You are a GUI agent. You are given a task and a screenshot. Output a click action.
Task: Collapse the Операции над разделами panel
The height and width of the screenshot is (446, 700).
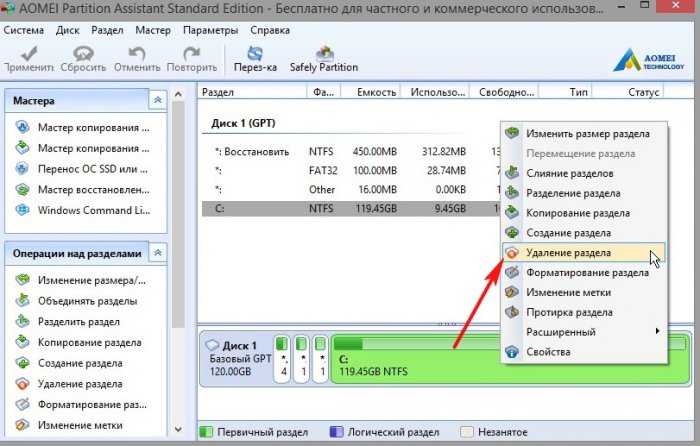point(158,253)
